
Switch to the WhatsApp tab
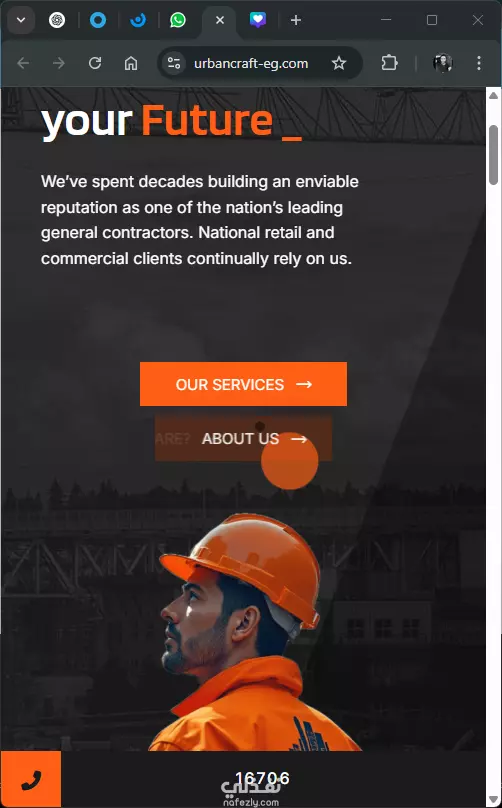(x=178, y=20)
